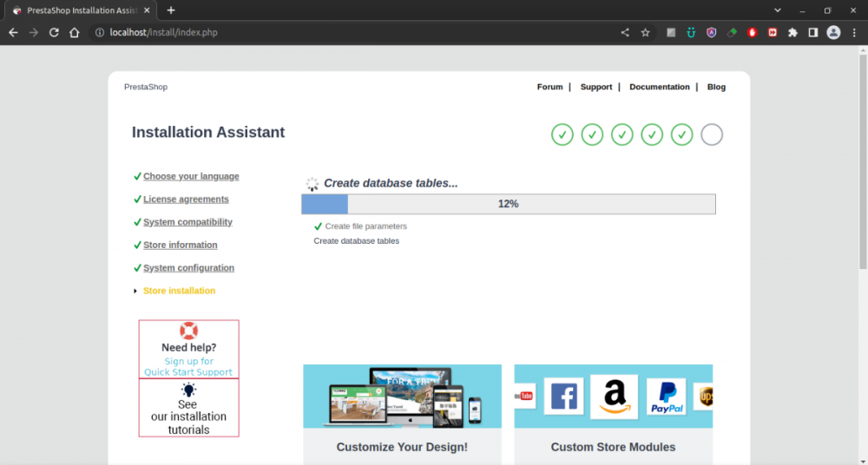Screen dimensions: 868x465
Task: Open a new browser tab
Action: [x=171, y=10]
